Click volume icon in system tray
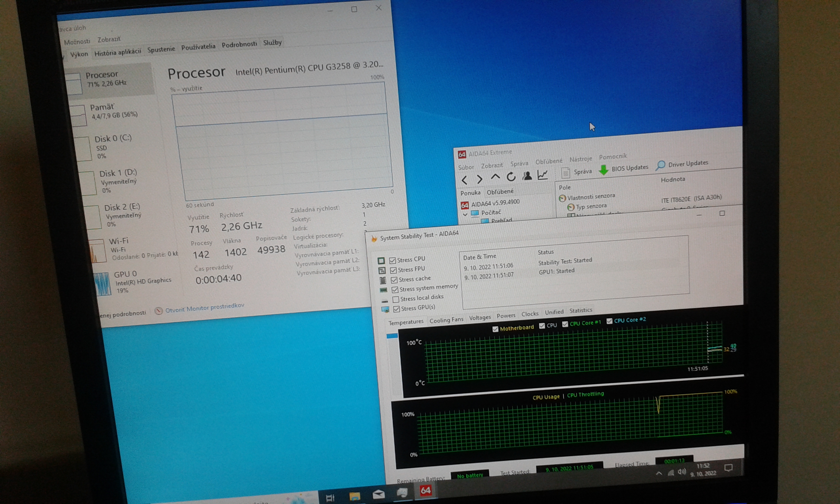Image resolution: width=840 pixels, height=504 pixels. point(682,472)
